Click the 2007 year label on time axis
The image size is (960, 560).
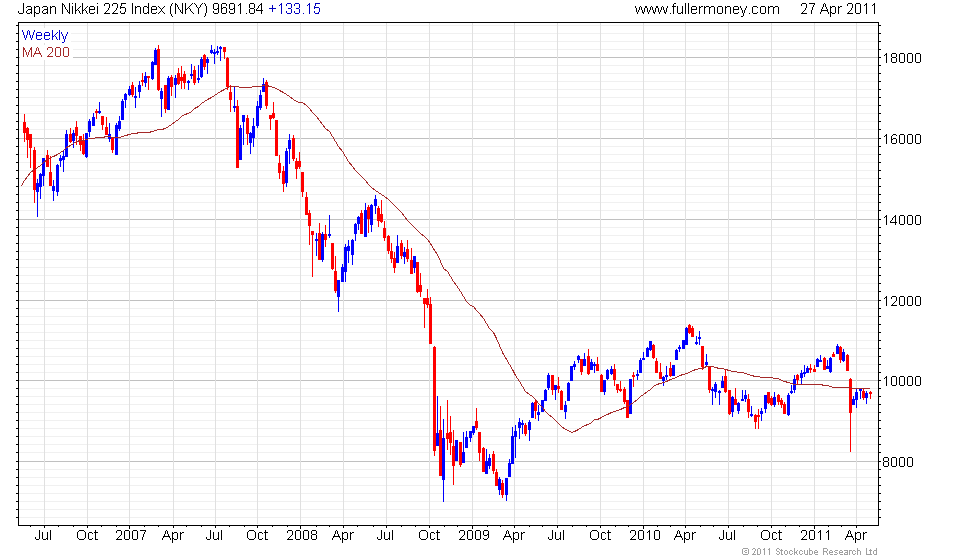tap(131, 536)
